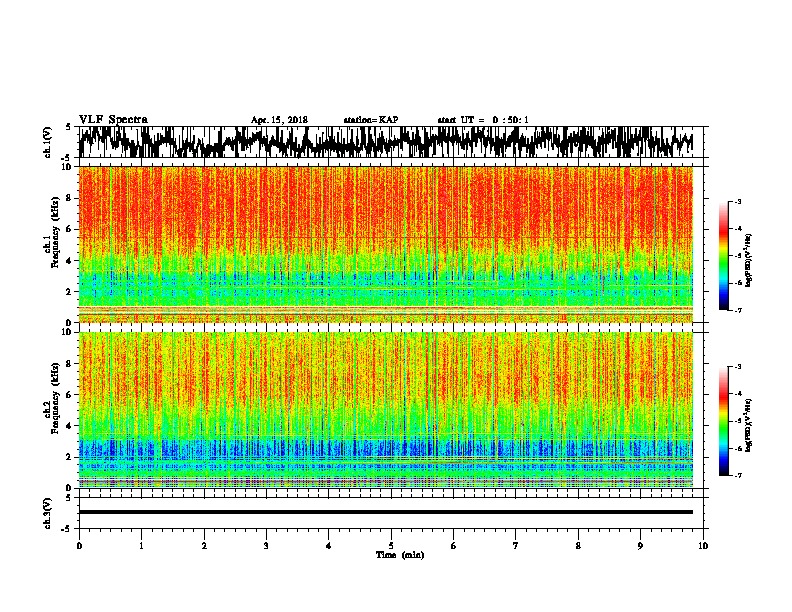Click the time axis tick label "6"
The image size is (792, 612).
(x=454, y=546)
